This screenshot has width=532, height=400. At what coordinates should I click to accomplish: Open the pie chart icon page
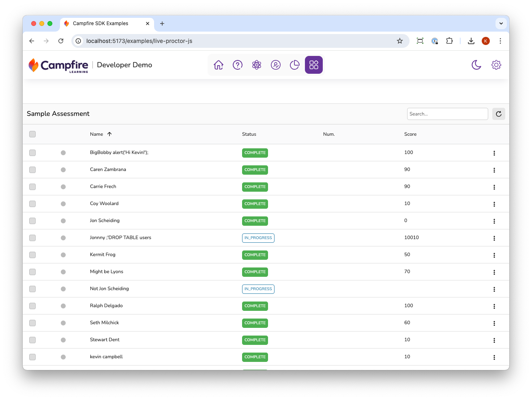pos(295,65)
